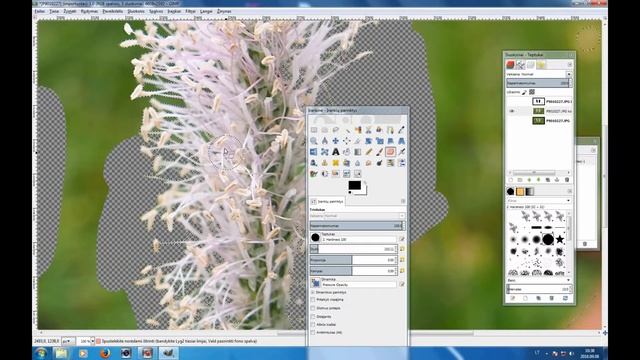Select the Zoom magnifier tool
The width and height of the screenshot is (640, 360).
click(313, 141)
